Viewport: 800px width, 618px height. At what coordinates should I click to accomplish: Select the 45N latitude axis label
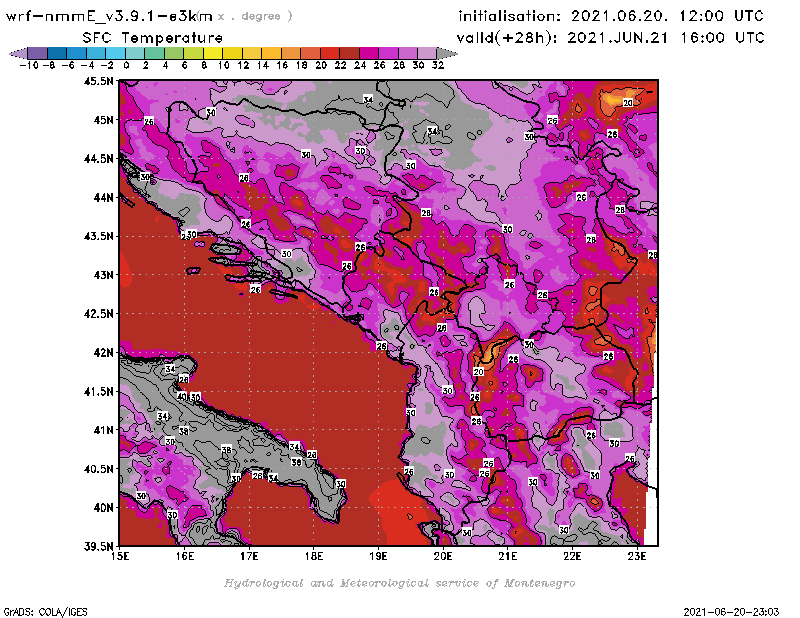(103, 120)
